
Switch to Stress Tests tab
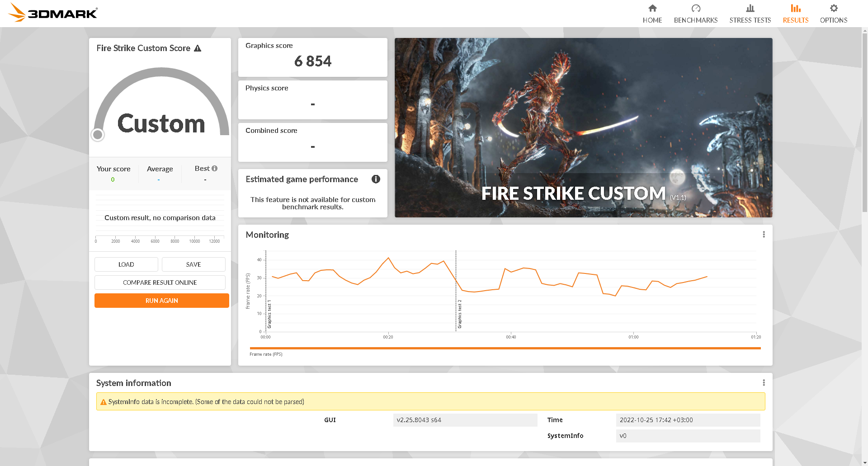pyautogui.click(x=750, y=14)
